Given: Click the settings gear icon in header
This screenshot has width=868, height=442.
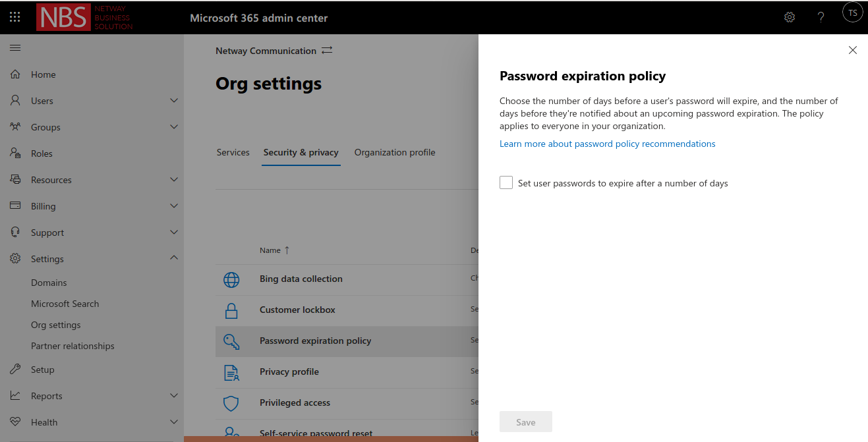Looking at the screenshot, I should point(789,17).
